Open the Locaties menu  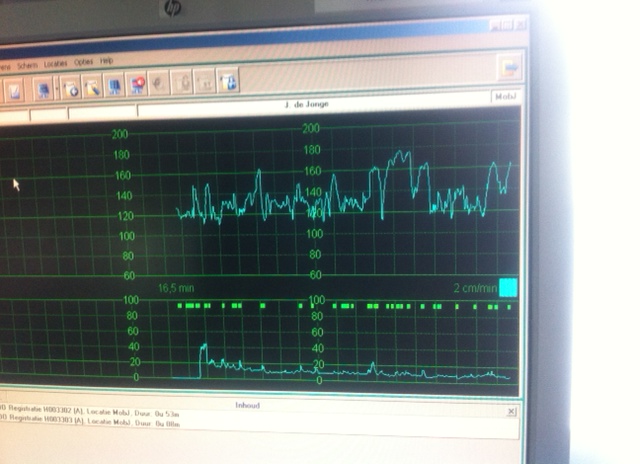tap(56, 63)
